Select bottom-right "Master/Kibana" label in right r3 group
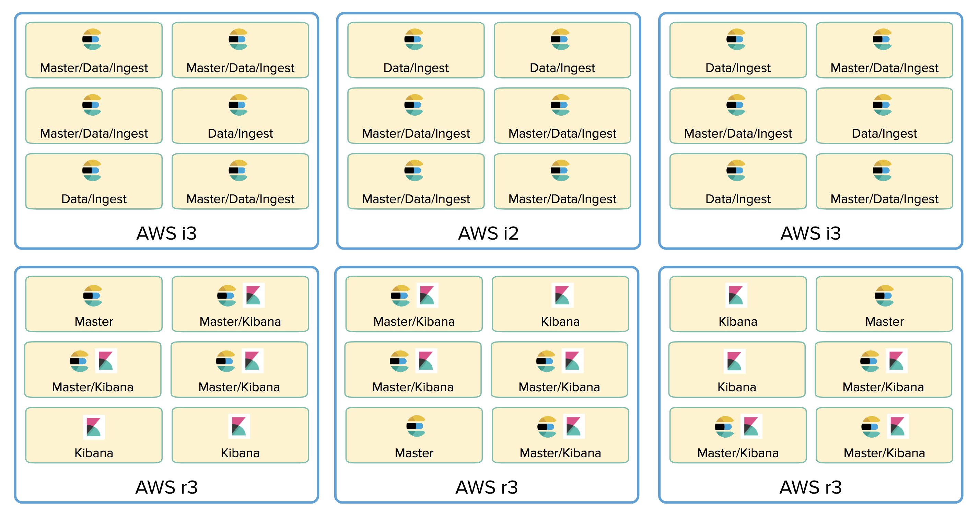Viewport: 980px width, 519px height. 885,453
